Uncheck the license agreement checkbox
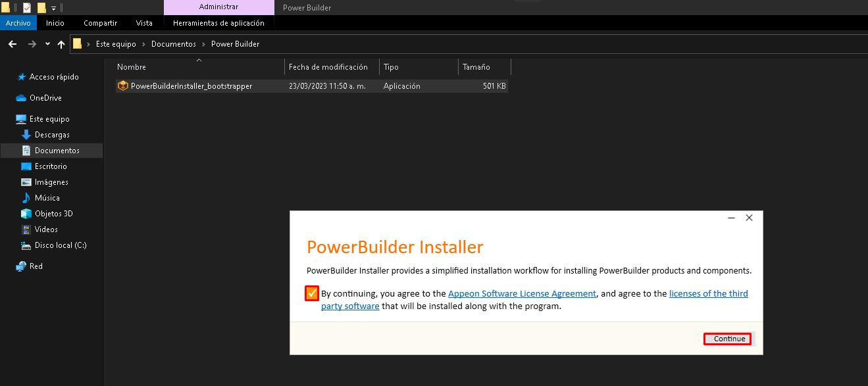This screenshot has height=386, width=868. 312,293
